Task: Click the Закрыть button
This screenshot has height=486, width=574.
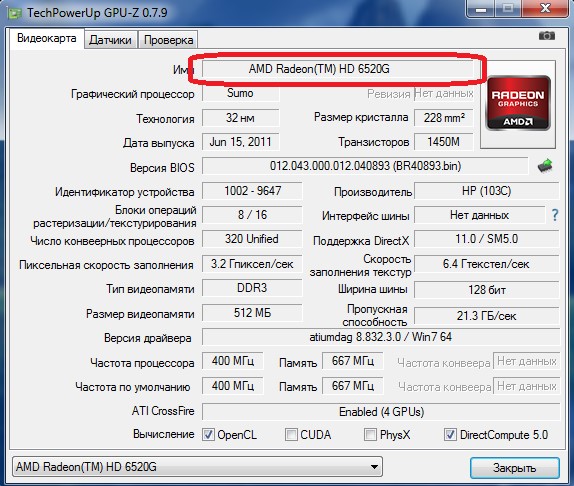Action: click(x=514, y=468)
